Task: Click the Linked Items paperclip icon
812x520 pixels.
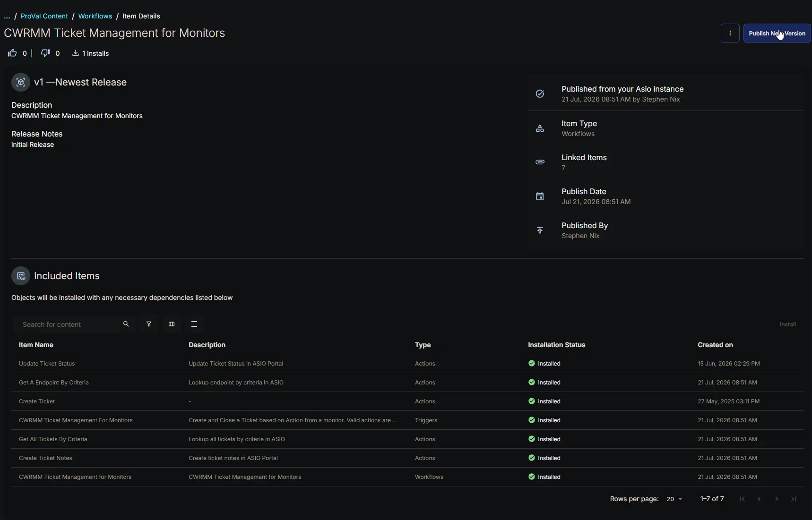Action: pos(540,162)
